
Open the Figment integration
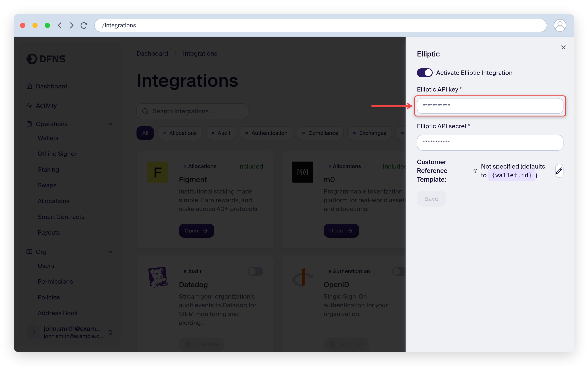[x=196, y=231]
